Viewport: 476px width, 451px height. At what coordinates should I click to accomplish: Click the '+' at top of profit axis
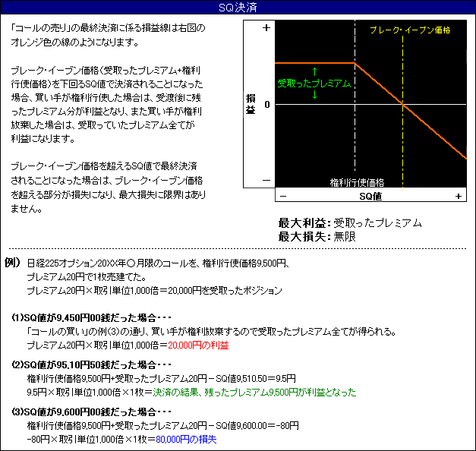click(266, 28)
